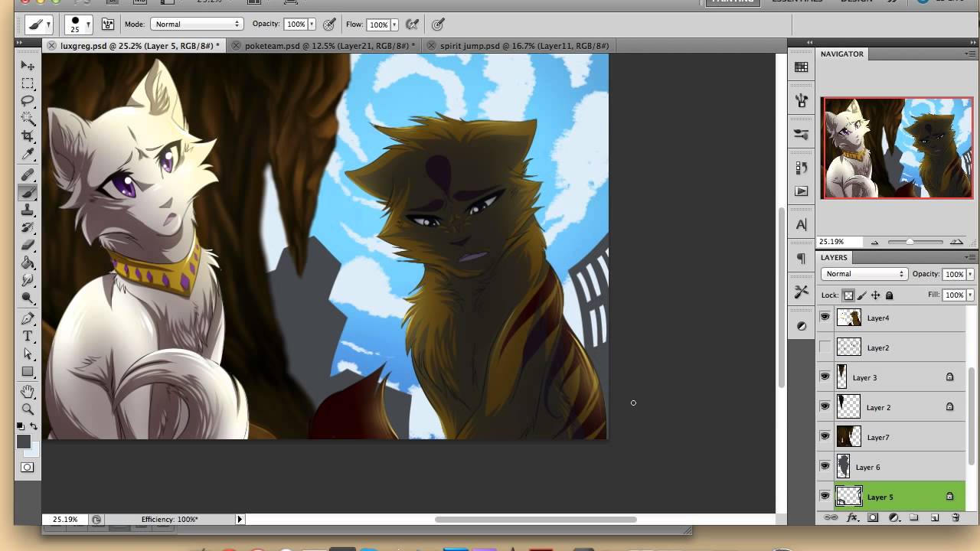Image resolution: width=980 pixels, height=551 pixels.
Task: Toggle lock position
Action: click(876, 295)
